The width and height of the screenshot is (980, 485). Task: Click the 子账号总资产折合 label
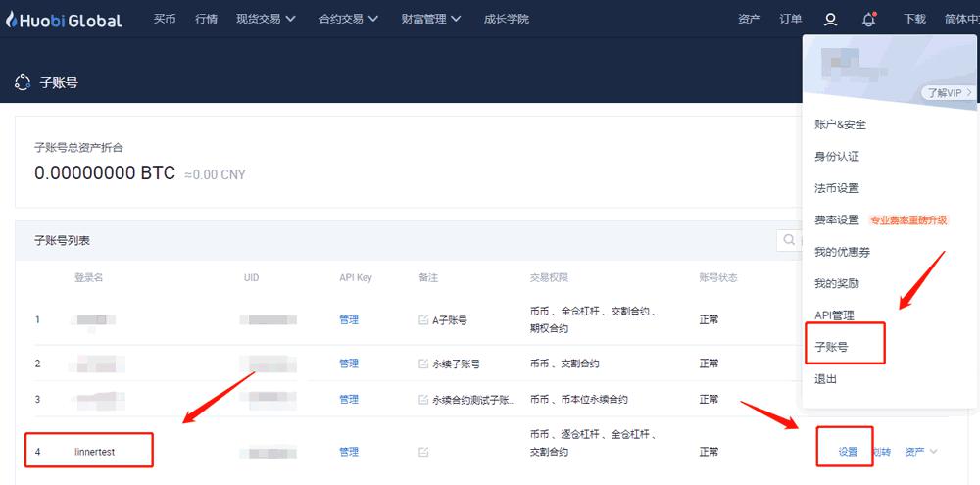(x=78, y=148)
